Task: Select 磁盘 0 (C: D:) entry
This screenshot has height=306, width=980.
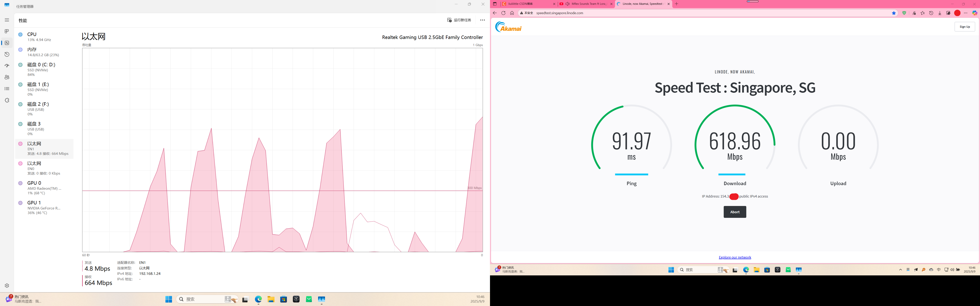Action: click(44, 70)
